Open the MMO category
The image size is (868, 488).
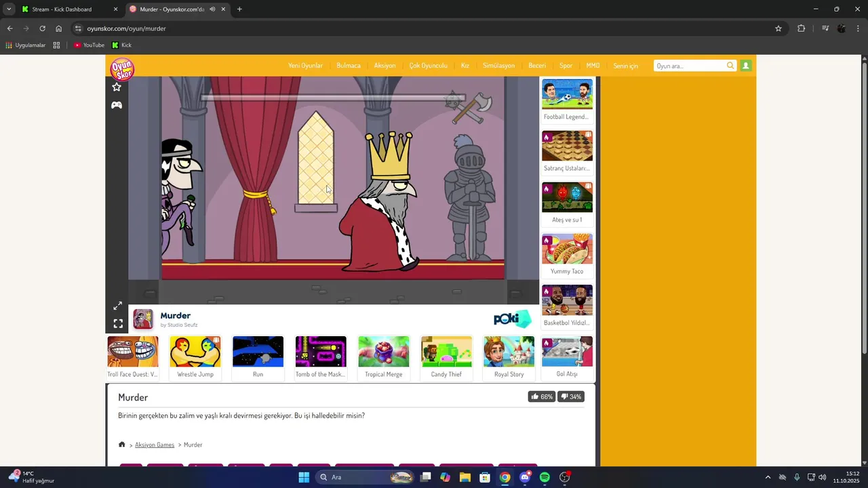(593, 66)
